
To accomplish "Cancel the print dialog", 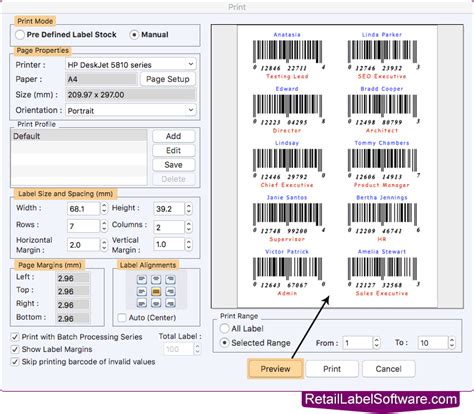I will click(x=388, y=369).
